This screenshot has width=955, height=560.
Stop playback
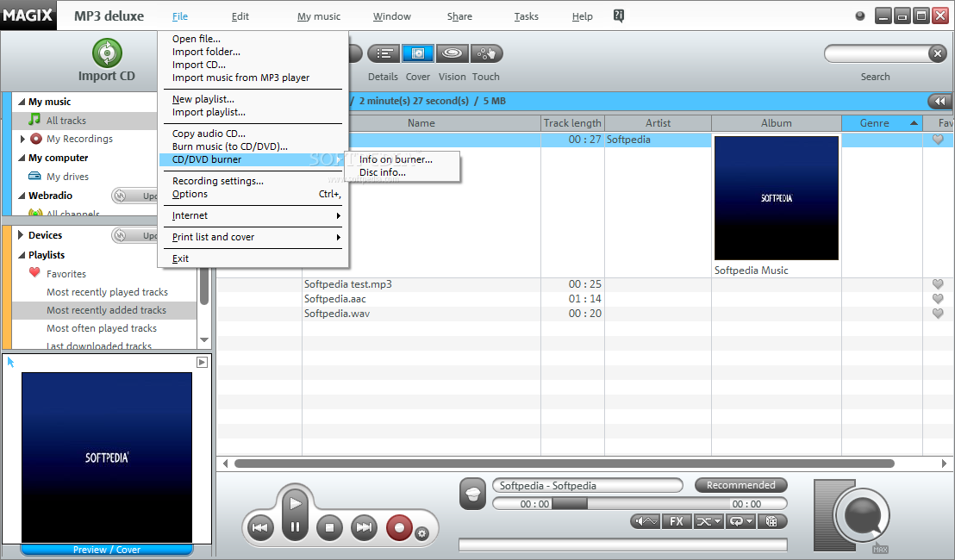coord(329,528)
